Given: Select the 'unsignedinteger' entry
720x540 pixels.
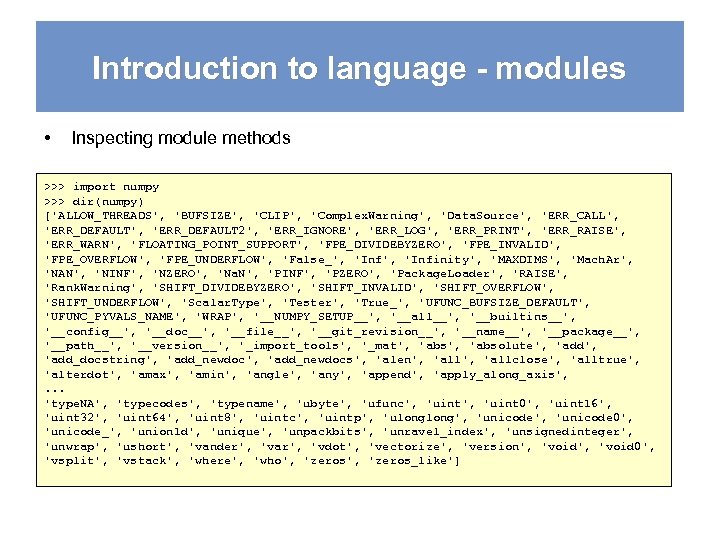Looking at the screenshot, I should pos(566,432).
